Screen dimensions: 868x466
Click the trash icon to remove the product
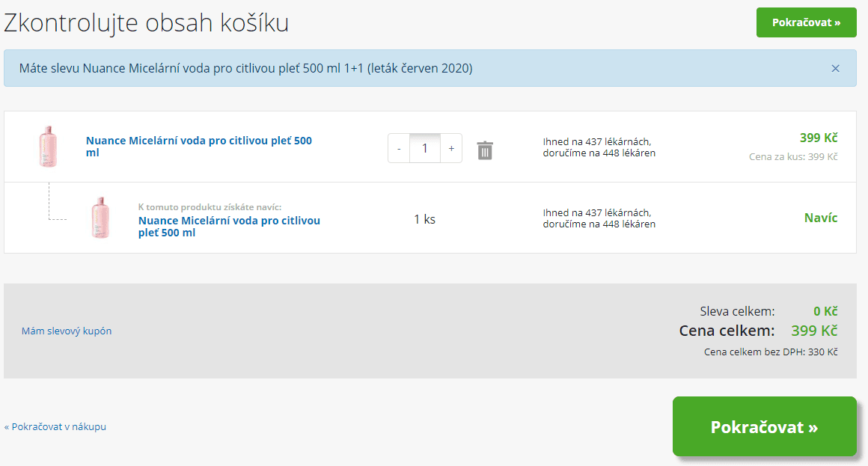pyautogui.click(x=484, y=149)
